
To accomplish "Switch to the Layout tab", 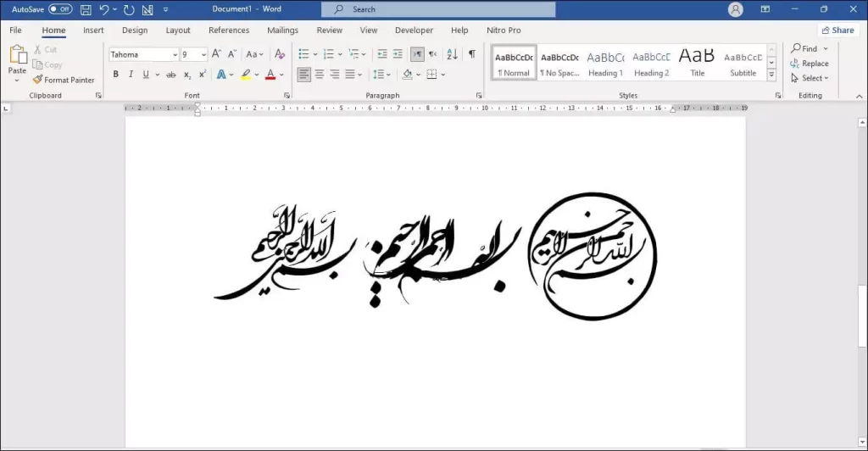I will tap(178, 31).
